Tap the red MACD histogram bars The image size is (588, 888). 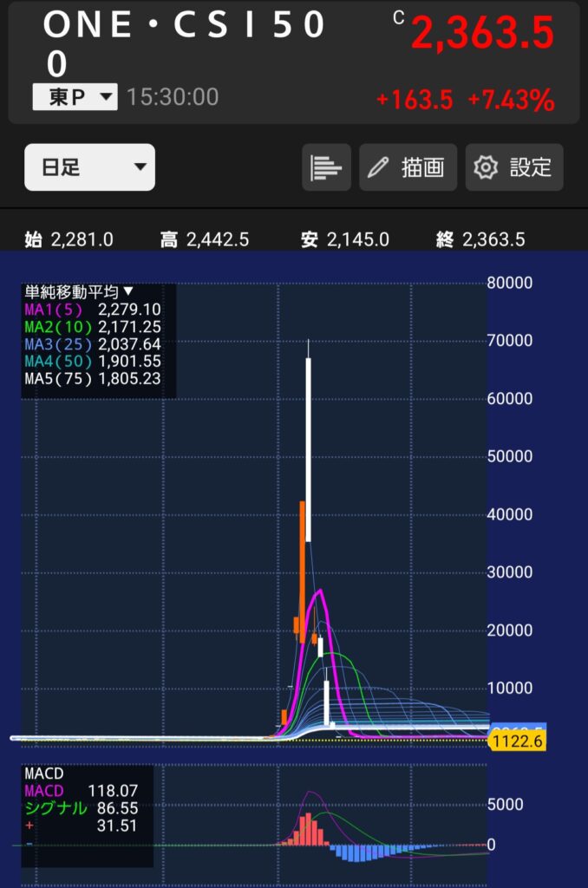pyautogui.click(x=306, y=829)
